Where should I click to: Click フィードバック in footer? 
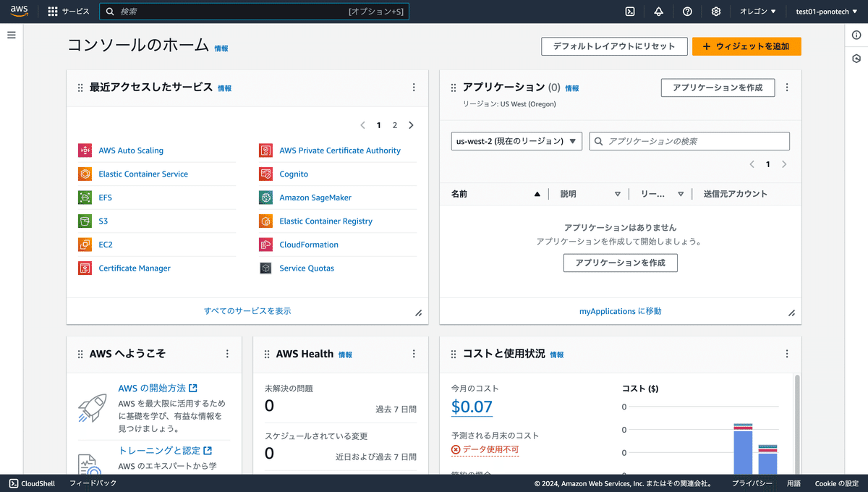(x=93, y=483)
